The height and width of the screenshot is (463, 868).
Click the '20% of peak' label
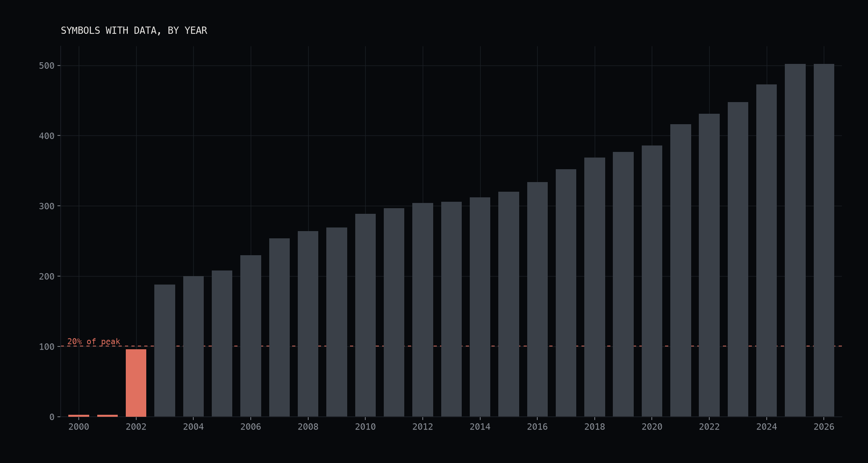tap(94, 342)
